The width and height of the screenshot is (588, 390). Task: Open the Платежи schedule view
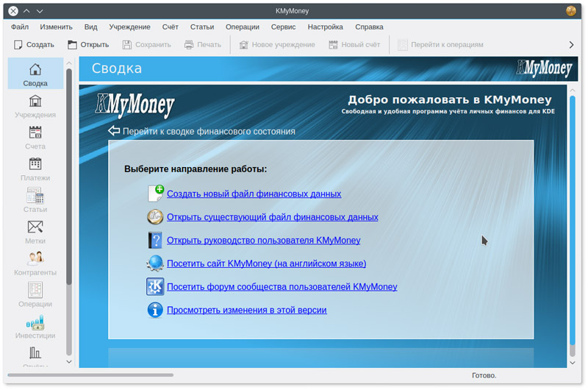[x=35, y=169]
